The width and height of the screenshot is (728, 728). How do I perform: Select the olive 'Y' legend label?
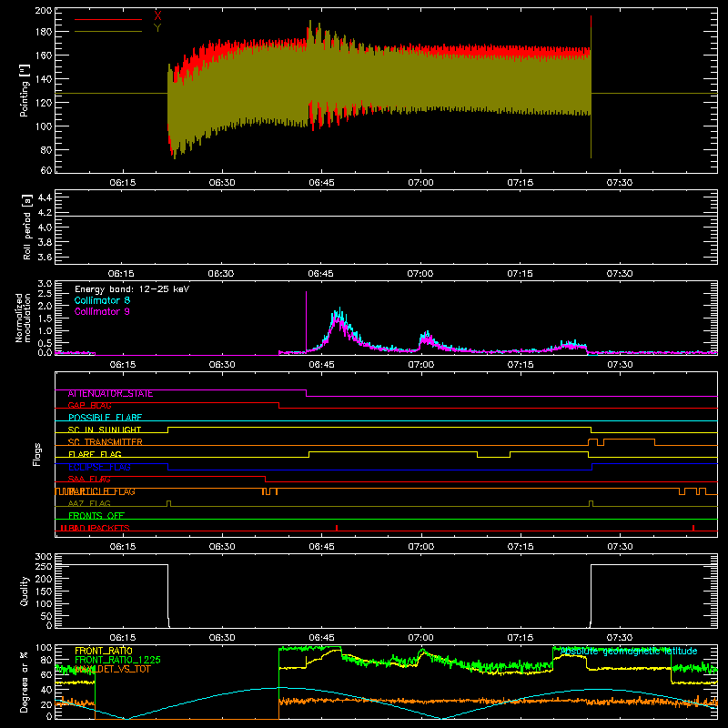[x=157, y=28]
